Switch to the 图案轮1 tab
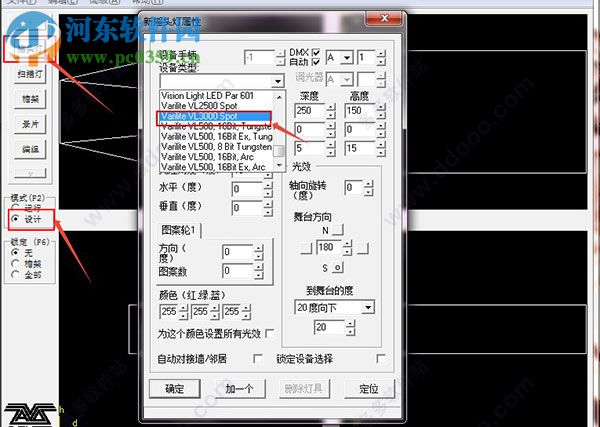The width and height of the screenshot is (600, 427). click(x=179, y=230)
